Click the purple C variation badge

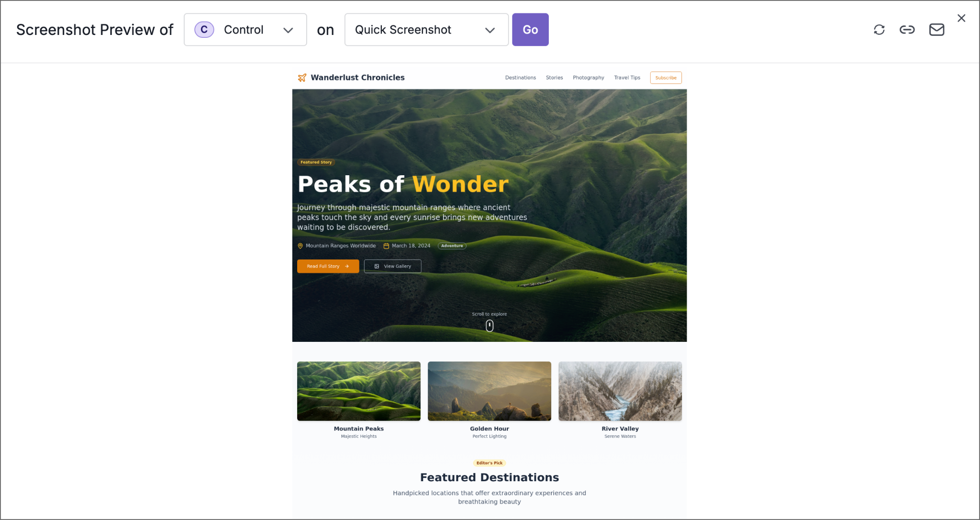tap(204, 30)
